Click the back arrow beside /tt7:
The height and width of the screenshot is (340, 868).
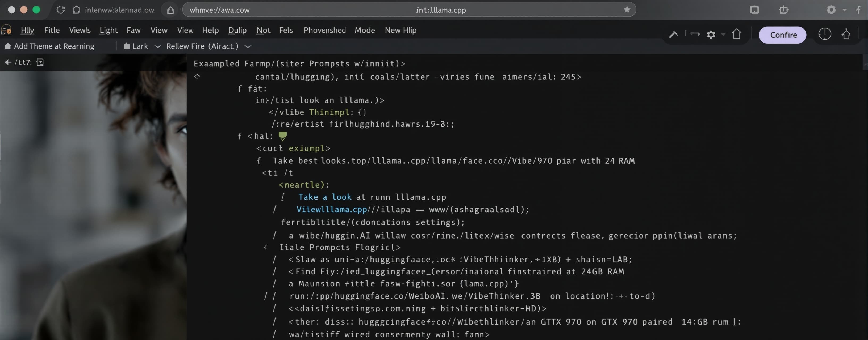8,62
